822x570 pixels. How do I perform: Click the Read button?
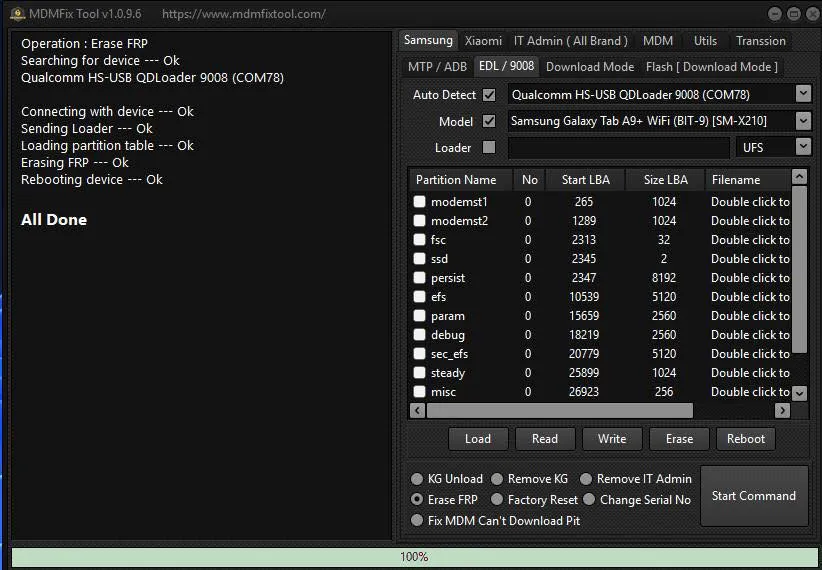point(545,439)
